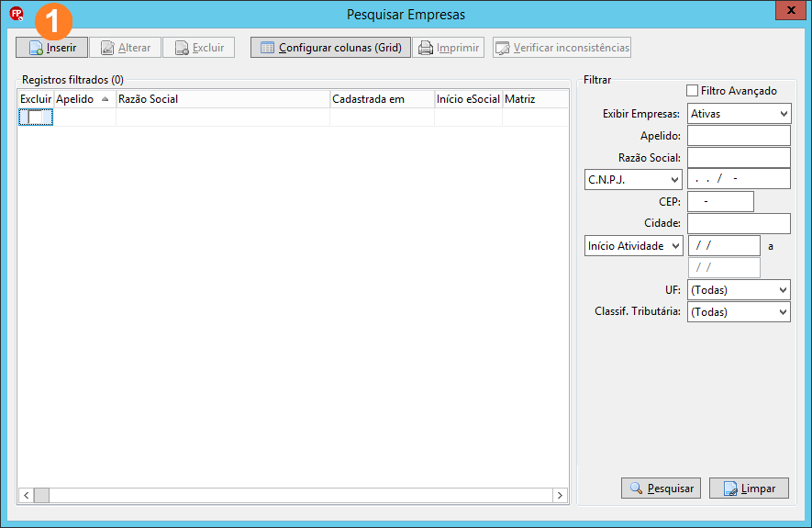
Task: Click the horizontal scrollbar thumb
Action: [41, 495]
